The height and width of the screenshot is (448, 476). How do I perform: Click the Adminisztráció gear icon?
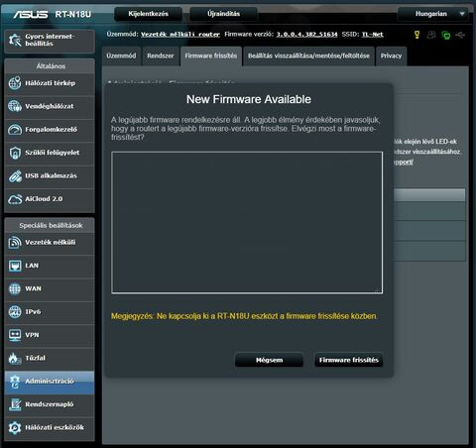pos(15,382)
